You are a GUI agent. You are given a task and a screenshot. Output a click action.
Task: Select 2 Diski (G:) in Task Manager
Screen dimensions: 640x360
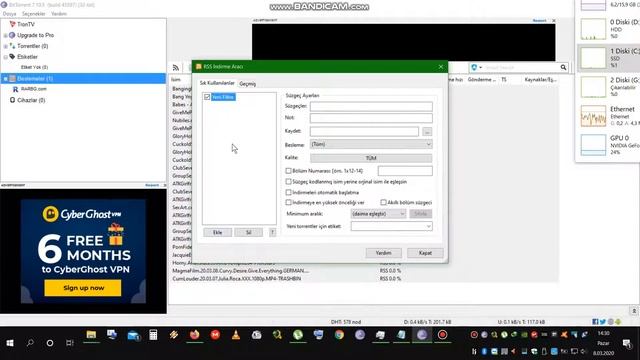608,87
